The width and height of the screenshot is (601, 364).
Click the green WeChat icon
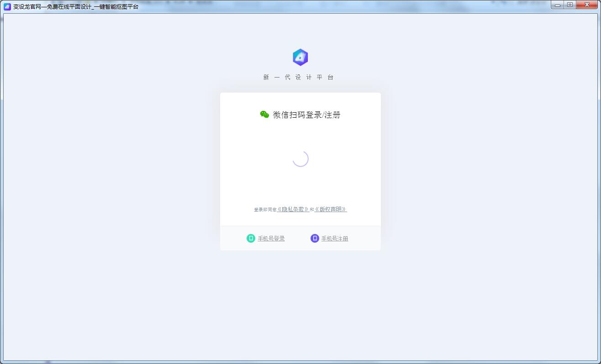click(264, 114)
